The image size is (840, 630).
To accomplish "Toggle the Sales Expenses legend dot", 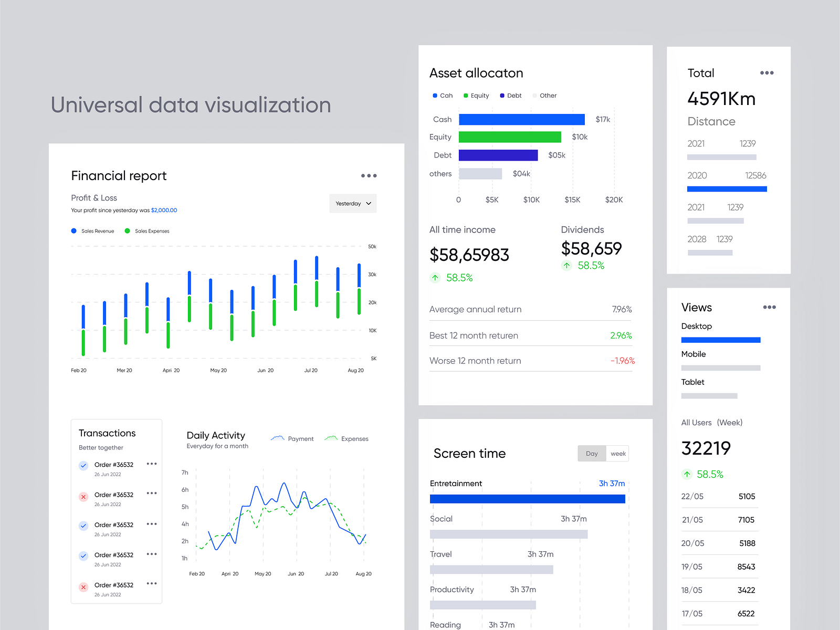I will pyautogui.click(x=128, y=231).
